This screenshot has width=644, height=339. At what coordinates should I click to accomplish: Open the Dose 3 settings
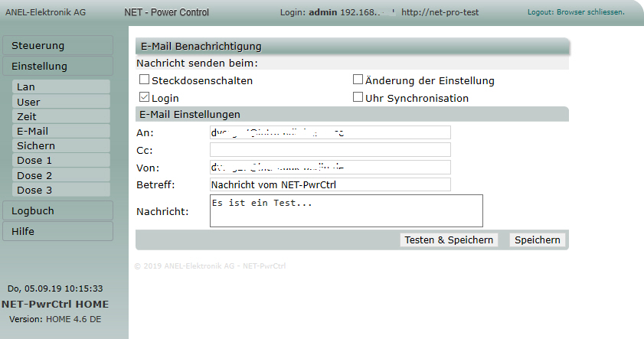click(61, 190)
